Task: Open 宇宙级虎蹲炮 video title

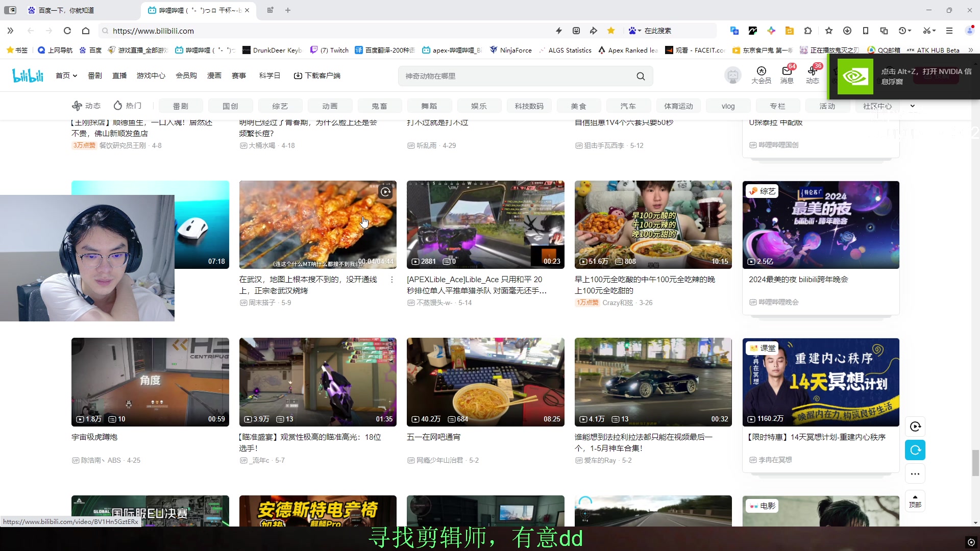Action: (x=94, y=437)
